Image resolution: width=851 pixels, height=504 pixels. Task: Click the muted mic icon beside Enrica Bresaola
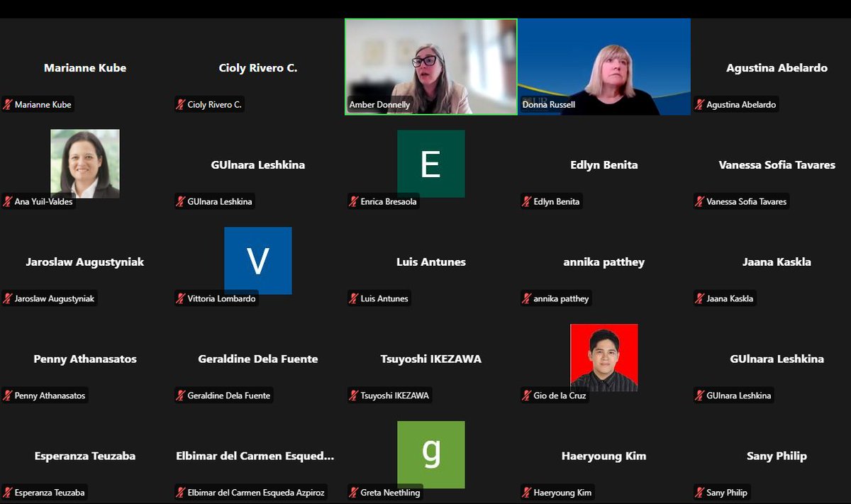pos(354,202)
